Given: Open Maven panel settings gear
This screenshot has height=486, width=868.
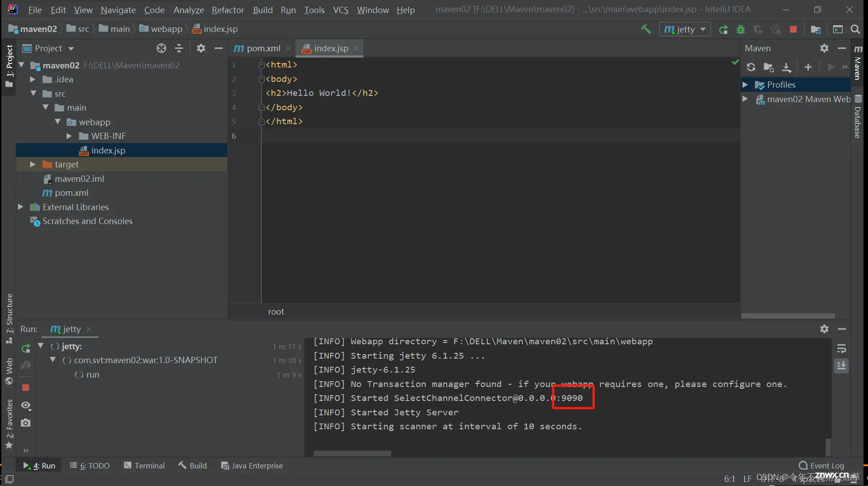Looking at the screenshot, I should pyautogui.click(x=824, y=48).
